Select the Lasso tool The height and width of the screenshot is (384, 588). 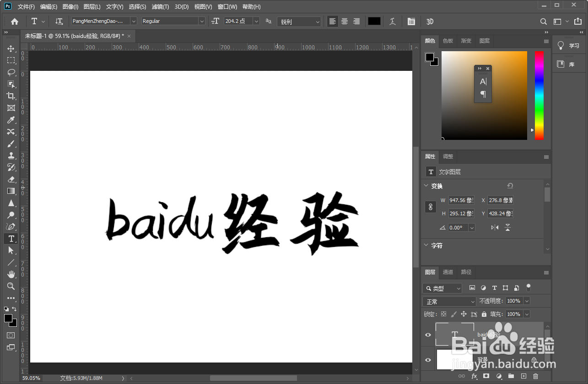tap(11, 72)
